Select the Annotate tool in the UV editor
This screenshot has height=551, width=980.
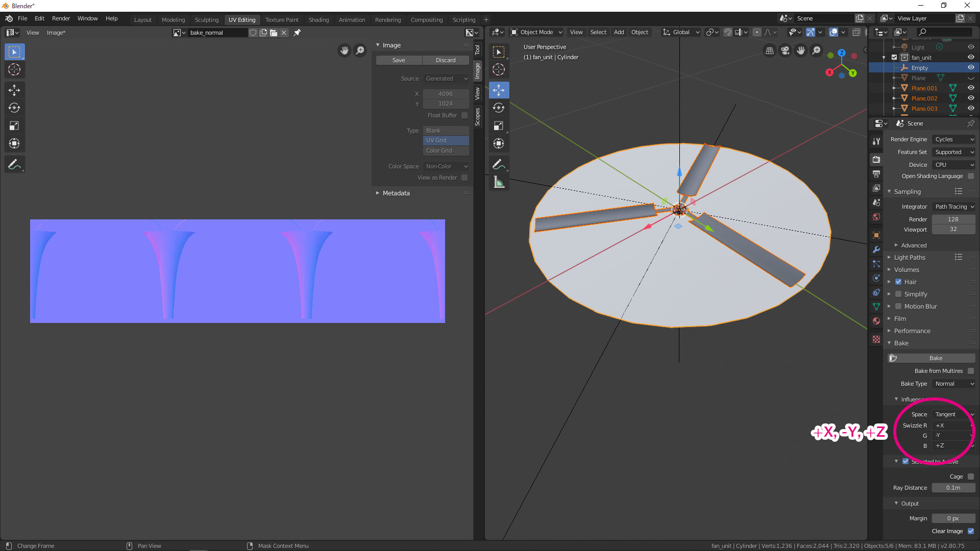pyautogui.click(x=14, y=164)
